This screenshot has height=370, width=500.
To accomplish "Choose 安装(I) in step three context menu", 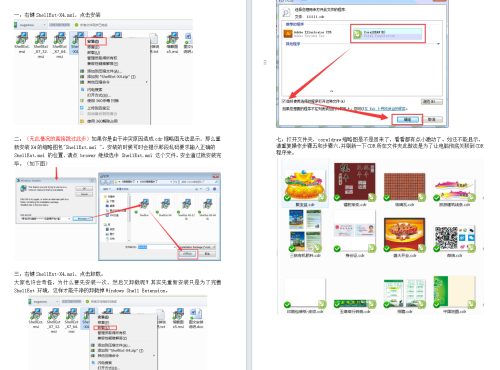I will [x=103, y=317].
